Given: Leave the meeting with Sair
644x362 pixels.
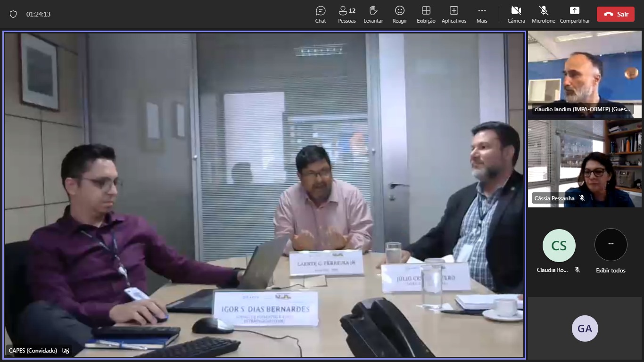Looking at the screenshot, I should [x=615, y=14].
